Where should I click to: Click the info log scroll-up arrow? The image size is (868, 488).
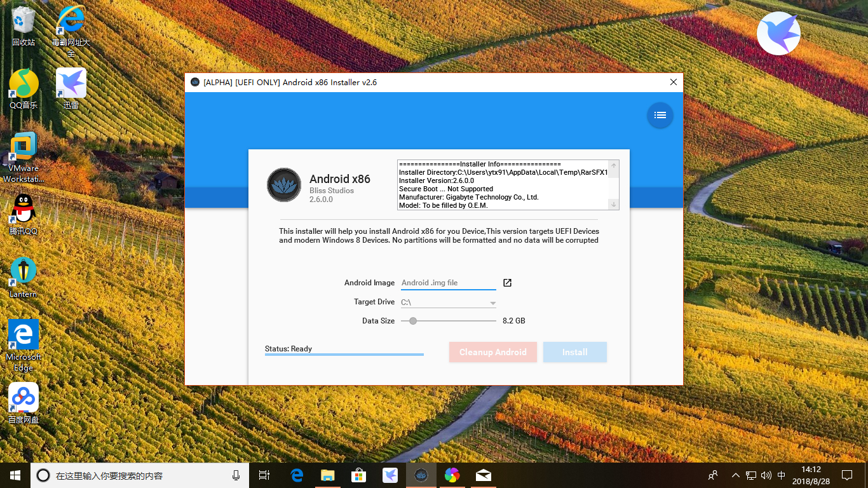pos(613,165)
